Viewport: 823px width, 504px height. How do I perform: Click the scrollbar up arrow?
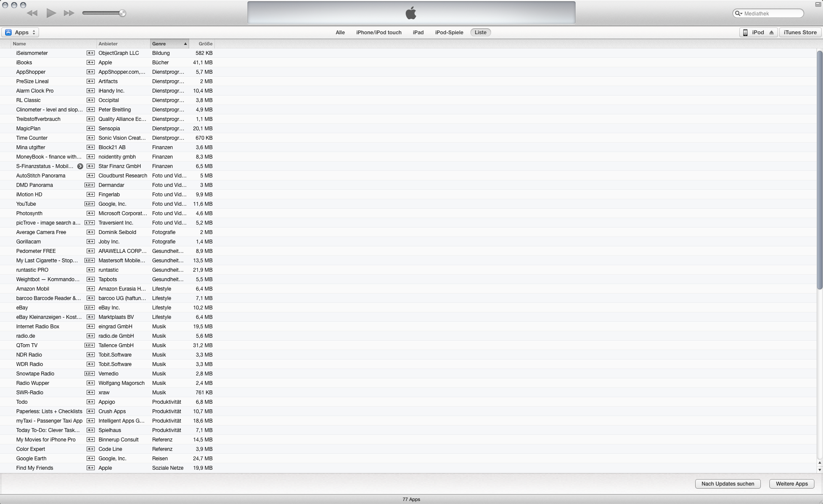[819, 463]
